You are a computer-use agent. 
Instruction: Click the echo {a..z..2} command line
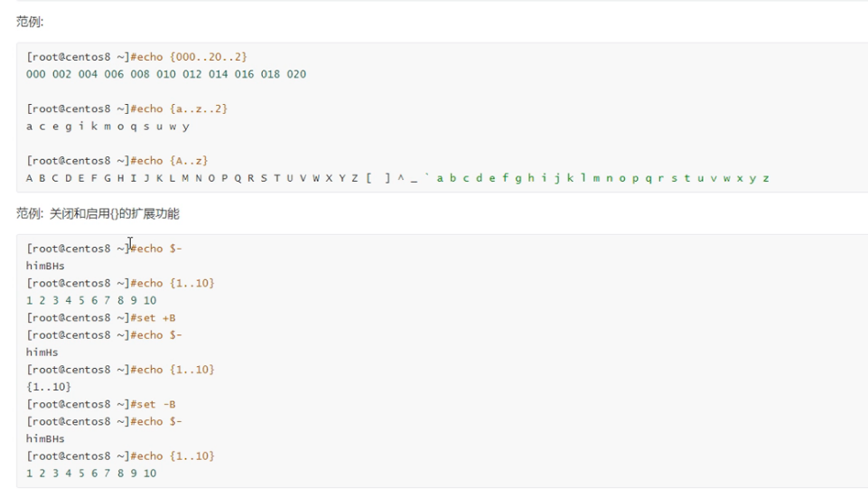(x=126, y=109)
